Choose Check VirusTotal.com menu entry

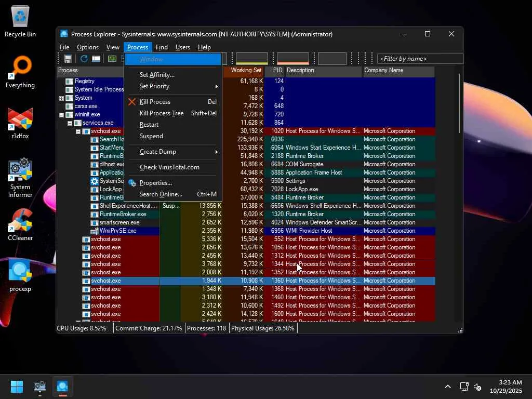(173, 167)
